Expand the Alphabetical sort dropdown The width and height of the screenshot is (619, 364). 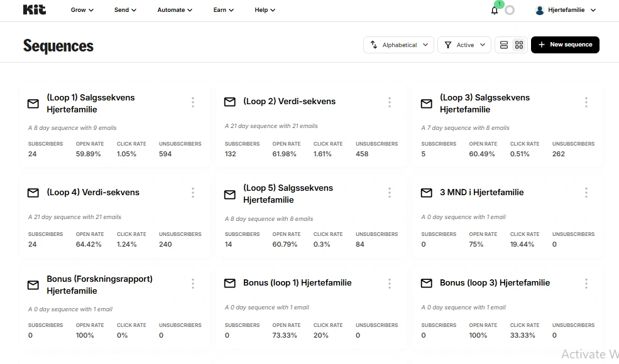tap(398, 45)
